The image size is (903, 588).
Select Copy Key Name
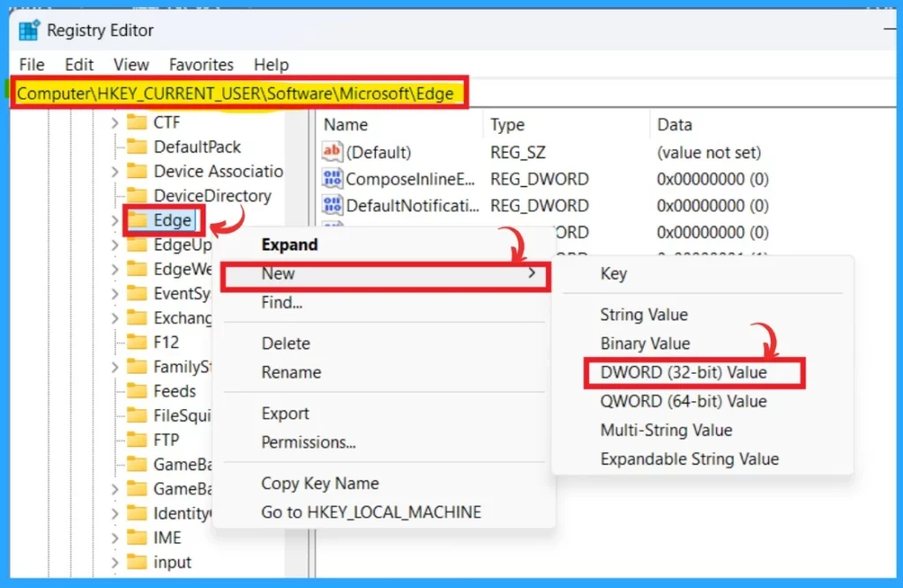[x=383, y=483]
